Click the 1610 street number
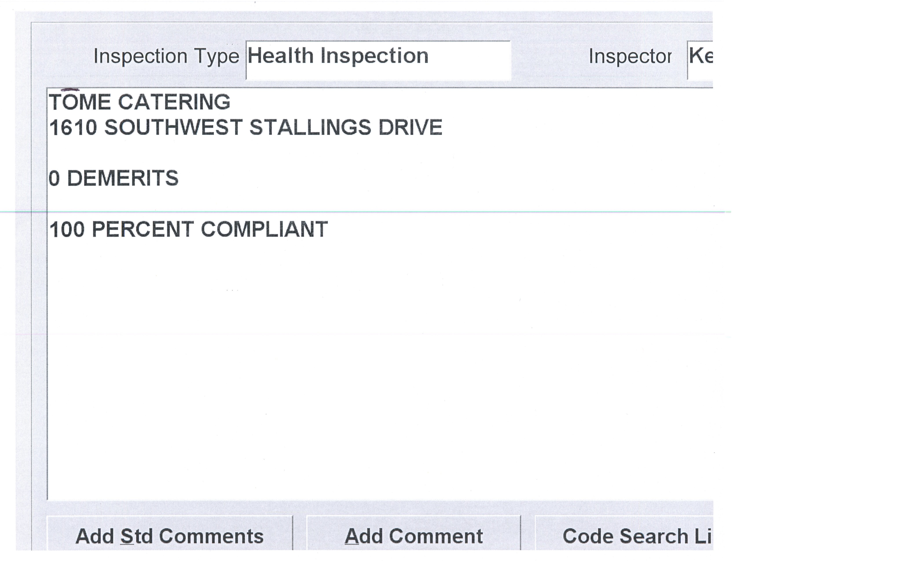The height and width of the screenshot is (561, 924). pos(73,128)
